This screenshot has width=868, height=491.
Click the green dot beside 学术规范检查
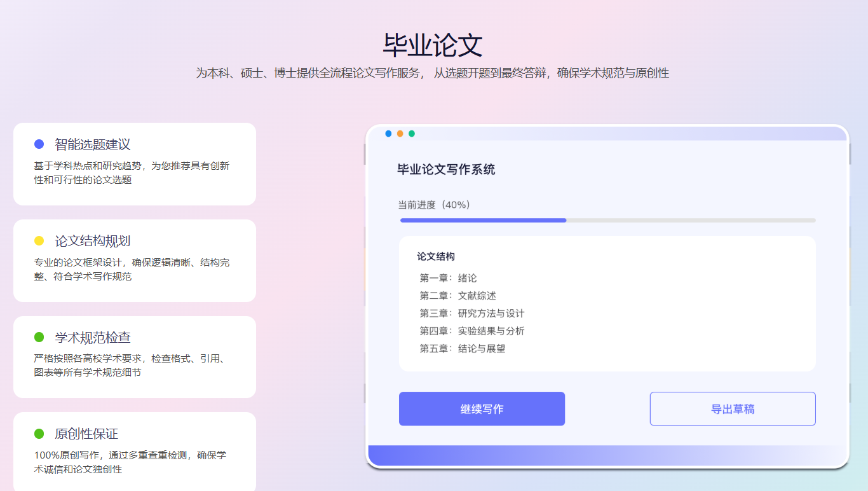click(39, 337)
